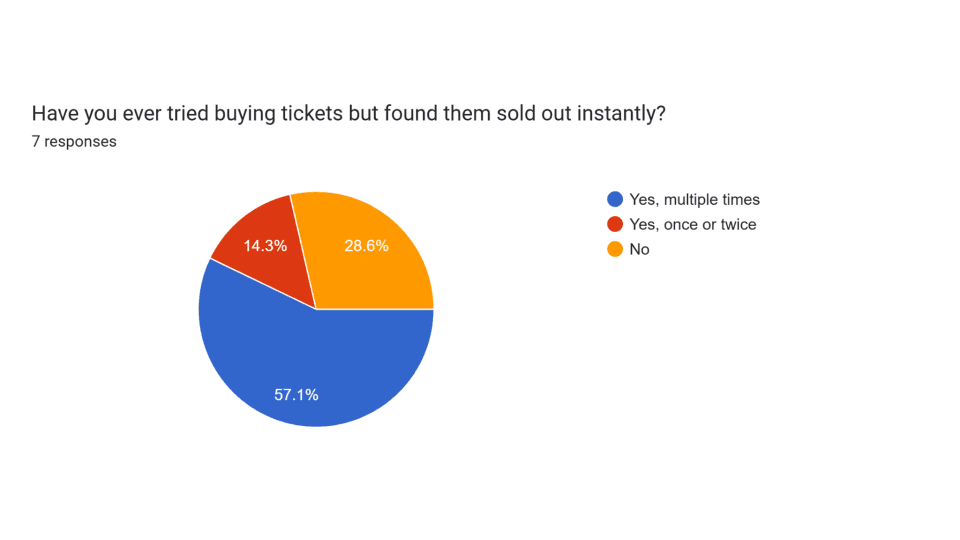Click the number 7 in the responses count
This screenshot has width=960, height=540.
click(x=36, y=142)
